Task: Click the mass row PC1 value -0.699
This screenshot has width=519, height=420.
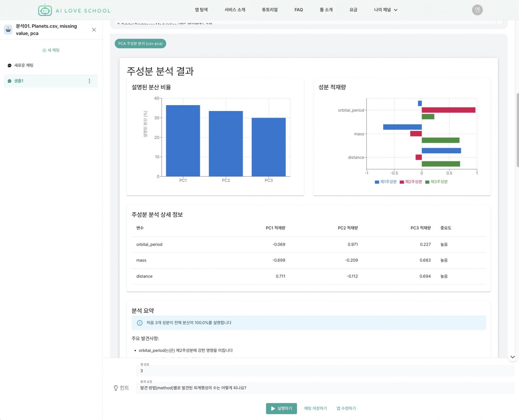Action: pos(279,260)
